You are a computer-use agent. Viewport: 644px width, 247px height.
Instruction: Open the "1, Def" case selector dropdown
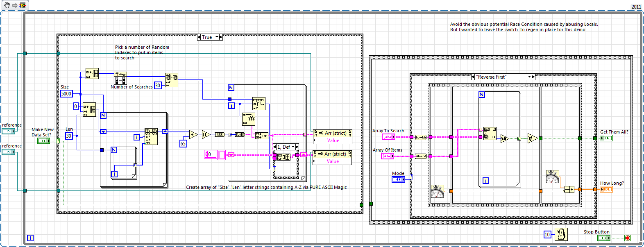pos(293,147)
